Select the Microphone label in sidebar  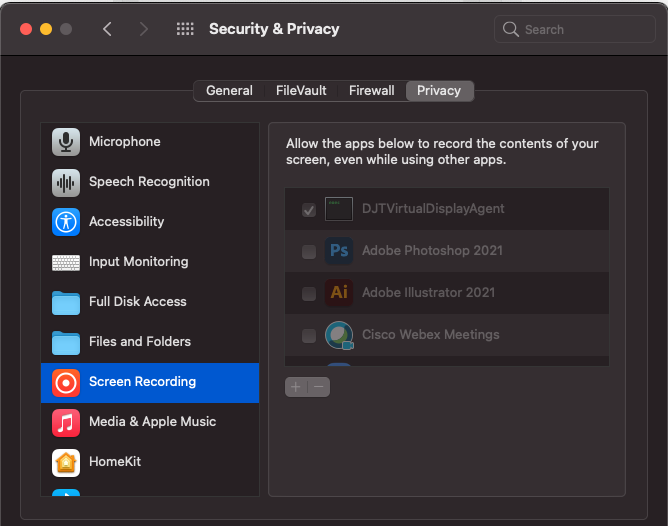tap(124, 141)
